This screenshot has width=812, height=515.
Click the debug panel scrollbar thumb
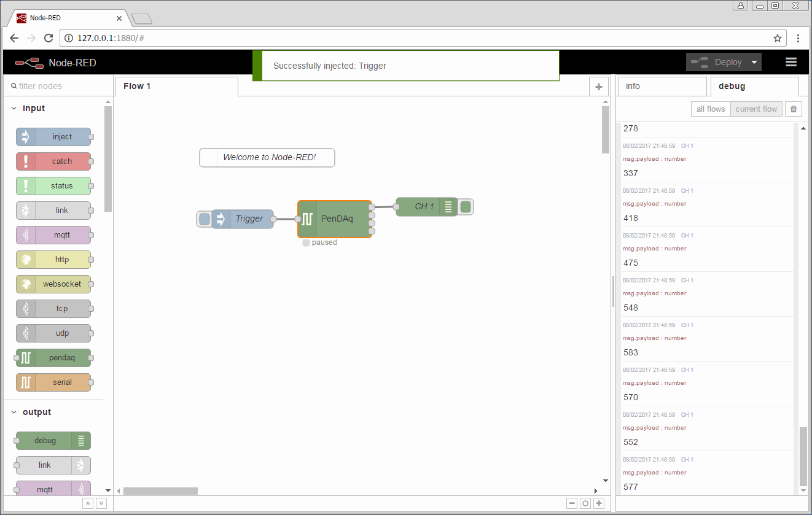point(803,457)
